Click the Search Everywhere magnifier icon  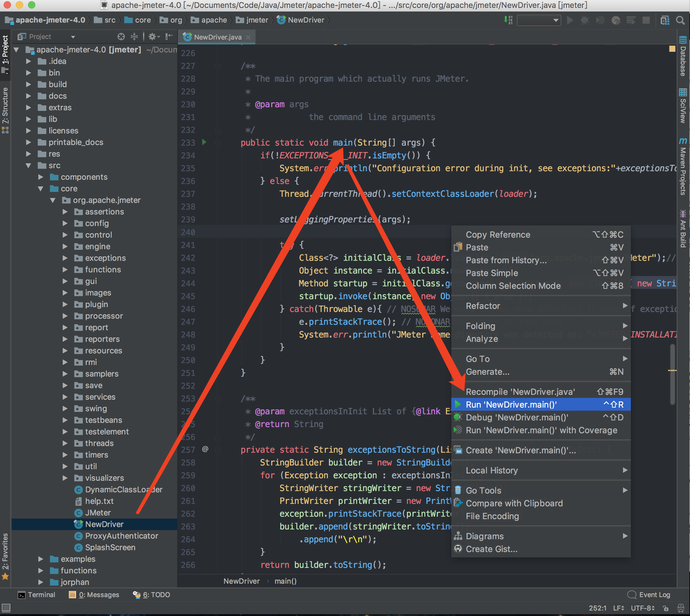tap(681, 20)
